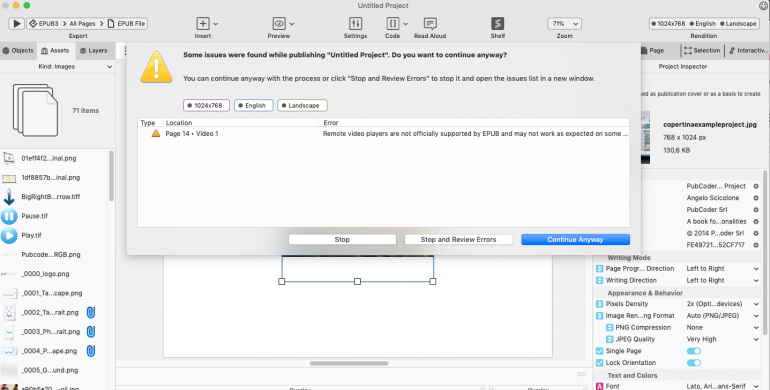The height and width of the screenshot is (390, 770).
Task: Click gear next to PubCoder Srl
Action: [x=756, y=210]
